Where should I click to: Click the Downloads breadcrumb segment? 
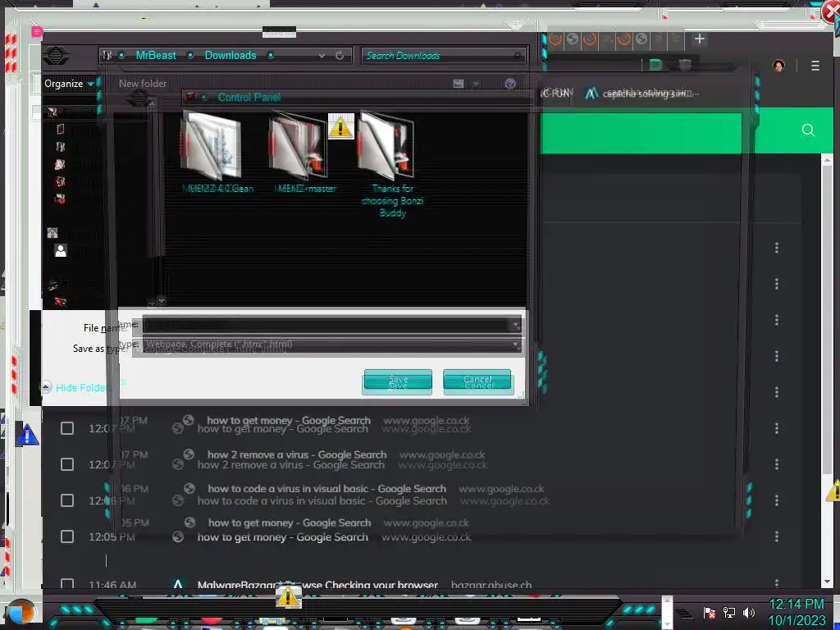[x=231, y=55]
